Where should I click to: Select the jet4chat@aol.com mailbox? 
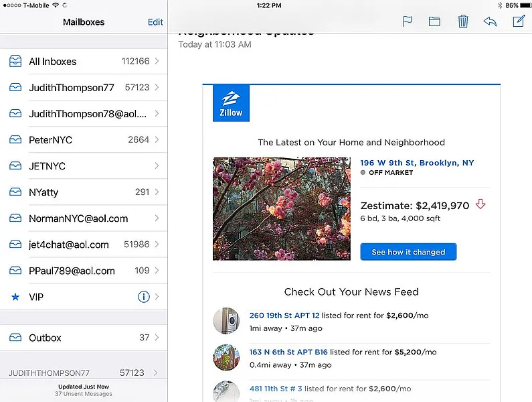(68, 245)
